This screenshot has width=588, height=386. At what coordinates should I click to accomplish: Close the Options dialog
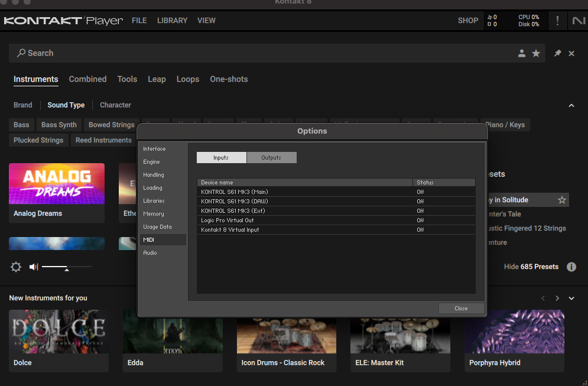(461, 309)
